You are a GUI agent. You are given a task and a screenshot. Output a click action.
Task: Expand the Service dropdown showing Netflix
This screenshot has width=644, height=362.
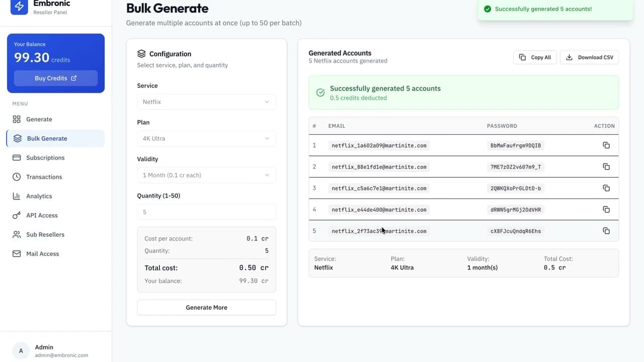tap(206, 102)
